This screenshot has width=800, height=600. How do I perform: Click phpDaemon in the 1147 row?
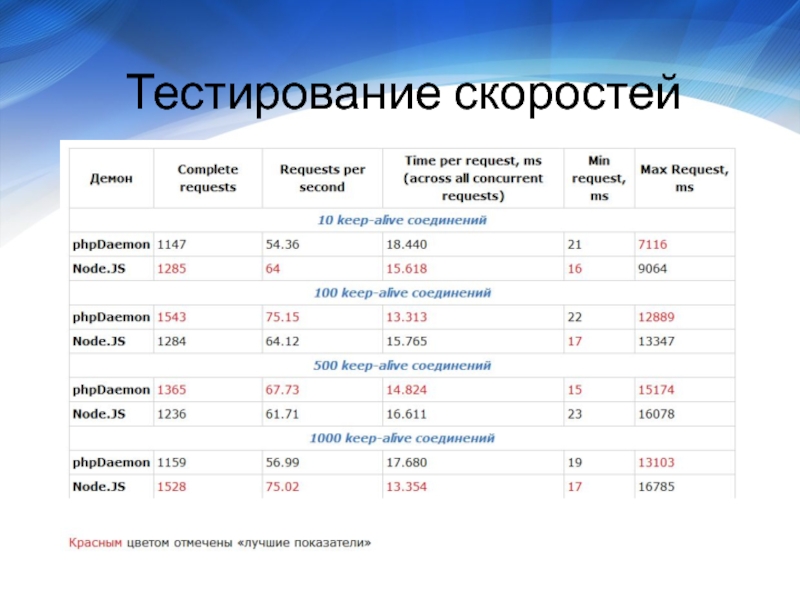[111, 245]
